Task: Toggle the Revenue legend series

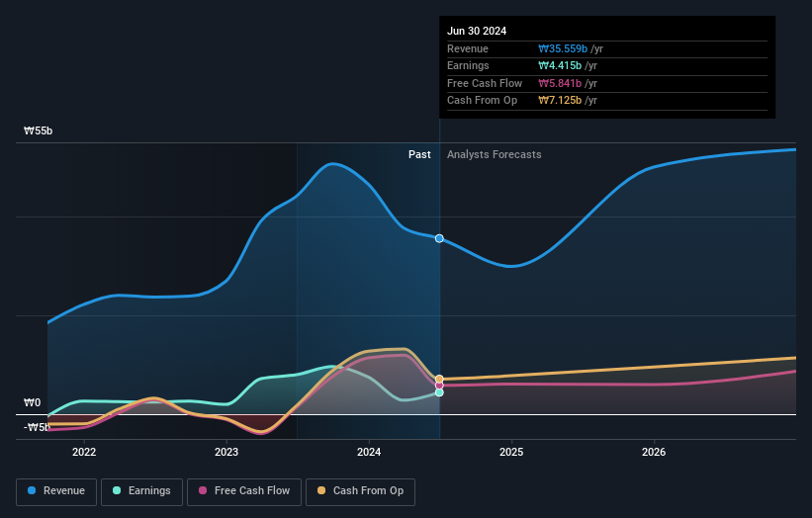Action: point(56,491)
